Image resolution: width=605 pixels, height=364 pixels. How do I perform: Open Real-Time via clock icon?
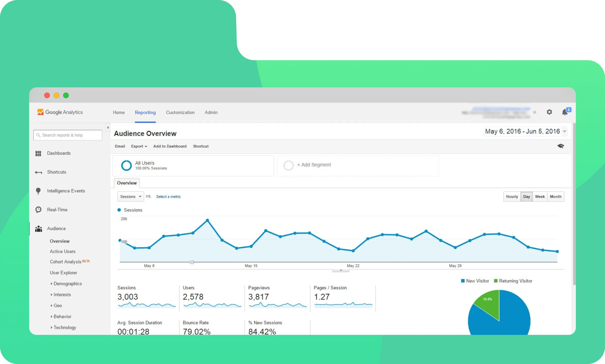pos(38,210)
